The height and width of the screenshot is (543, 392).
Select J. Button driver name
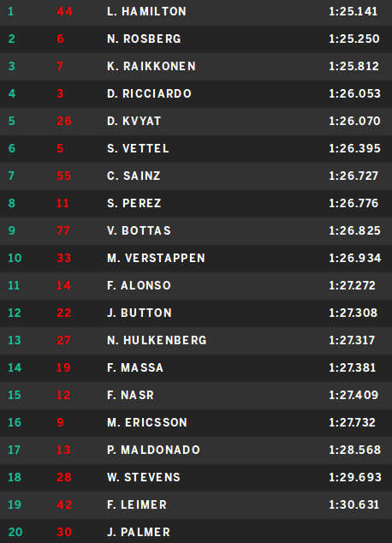[x=140, y=313]
